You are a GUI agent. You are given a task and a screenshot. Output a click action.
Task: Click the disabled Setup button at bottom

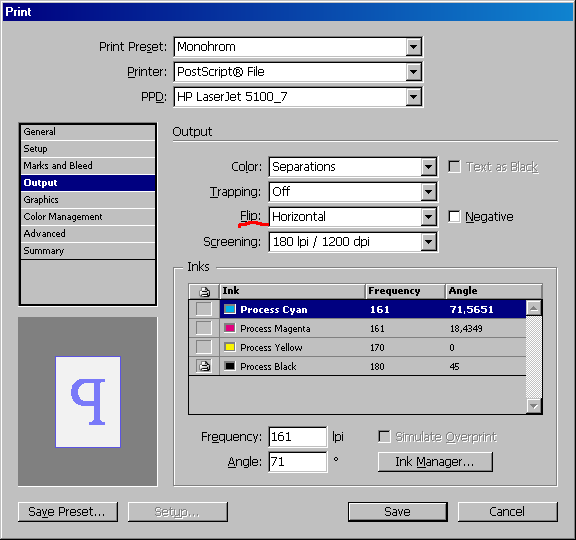coord(178,512)
